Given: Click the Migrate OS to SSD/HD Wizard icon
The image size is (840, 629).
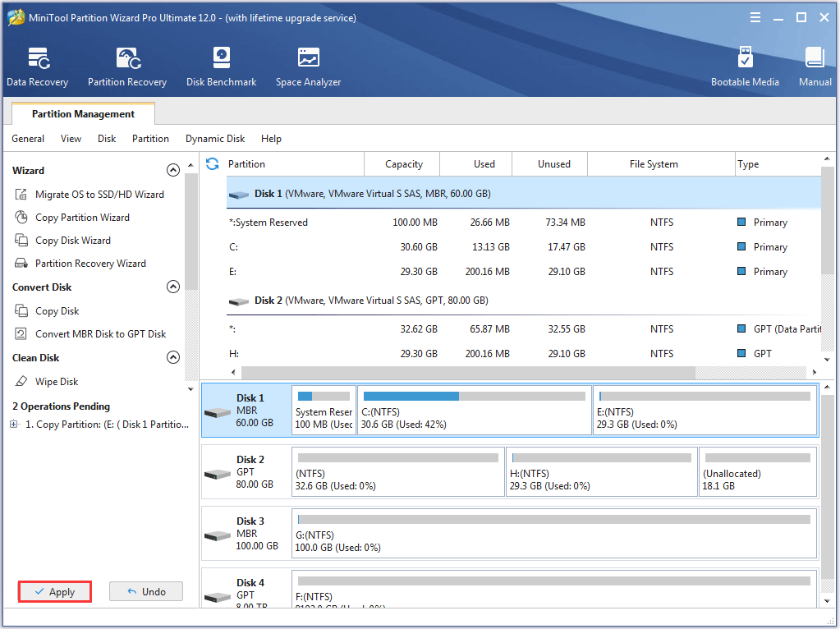Looking at the screenshot, I should coord(21,194).
